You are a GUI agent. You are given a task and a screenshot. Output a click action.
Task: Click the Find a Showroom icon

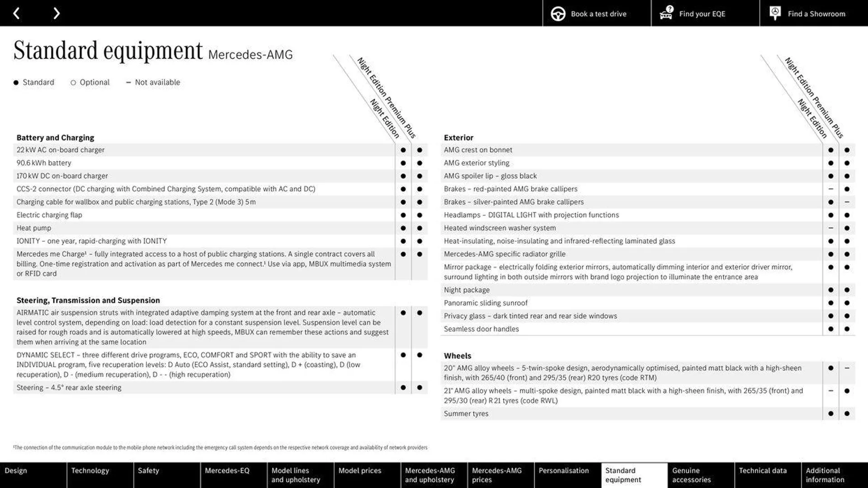pos(775,13)
